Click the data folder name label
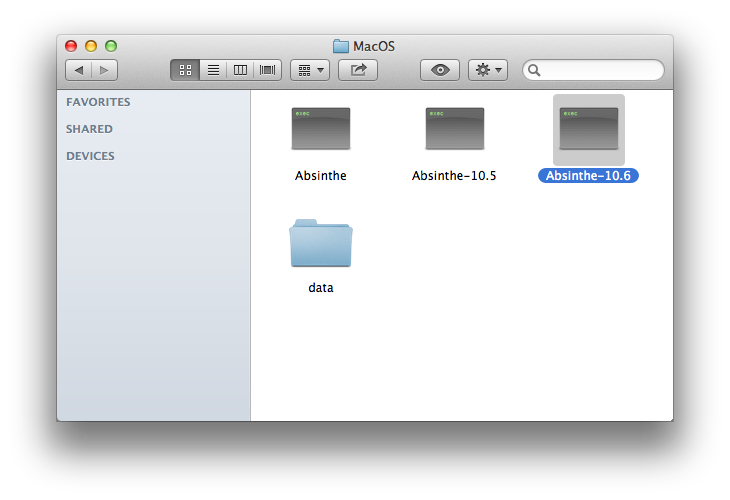 click(x=321, y=288)
